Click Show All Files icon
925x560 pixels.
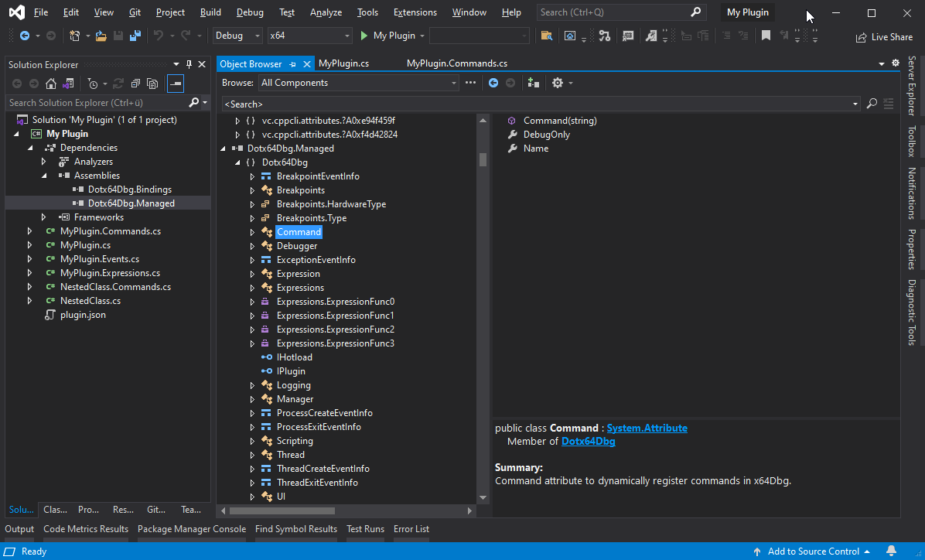(x=153, y=84)
